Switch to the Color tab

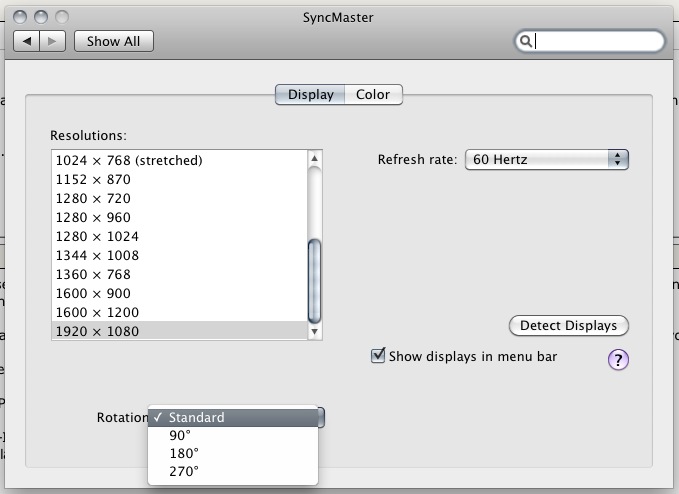(x=373, y=94)
